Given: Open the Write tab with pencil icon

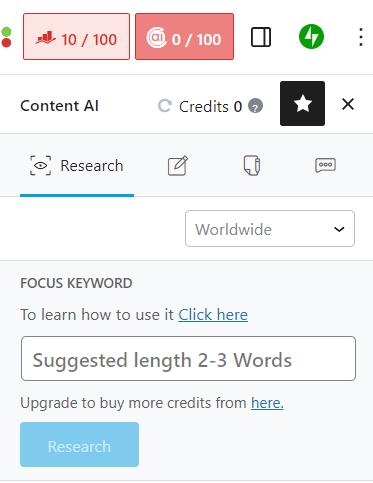Looking at the screenshot, I should tap(178, 165).
